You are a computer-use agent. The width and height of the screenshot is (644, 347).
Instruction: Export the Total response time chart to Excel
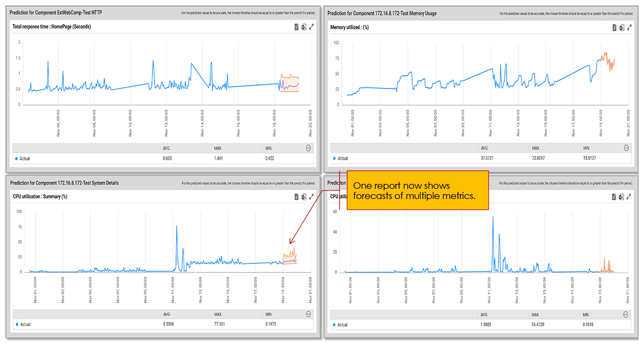(x=303, y=27)
